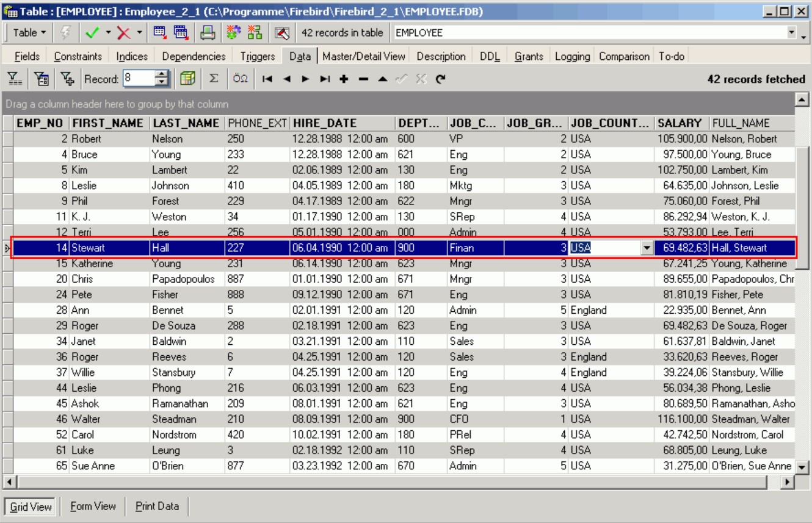This screenshot has width=812, height=523.
Task: Click the sigma summary icon
Action: tap(214, 79)
